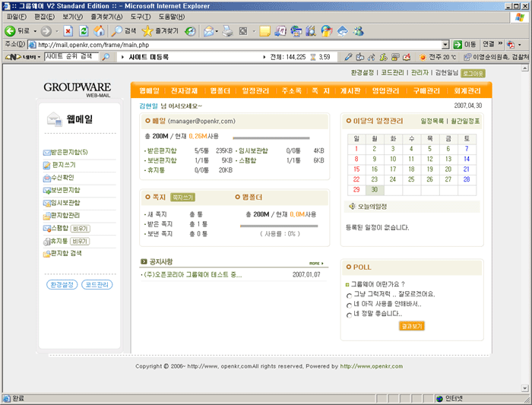532x405 pixels.
Task: Select poll option 네 아직 사용을 안해봐서
Action: (349, 304)
